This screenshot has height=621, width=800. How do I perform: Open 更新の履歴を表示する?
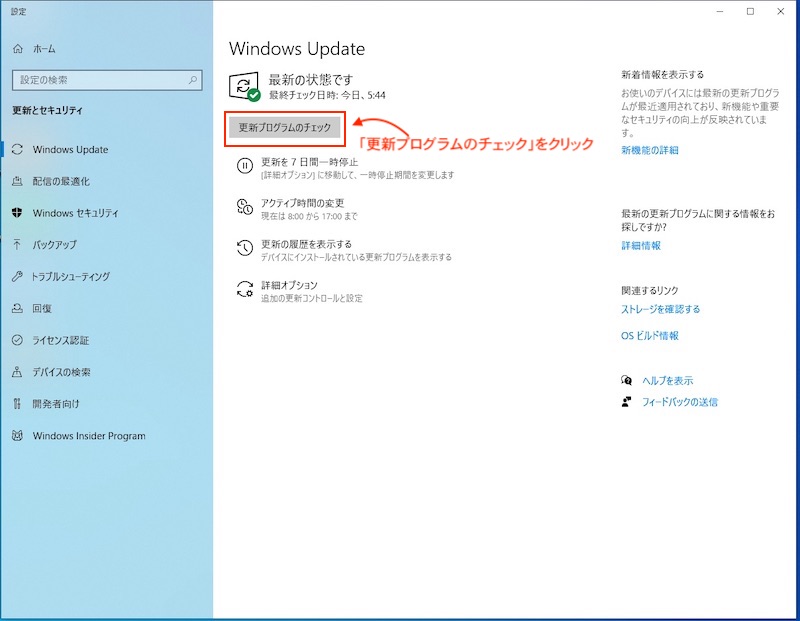[307, 244]
